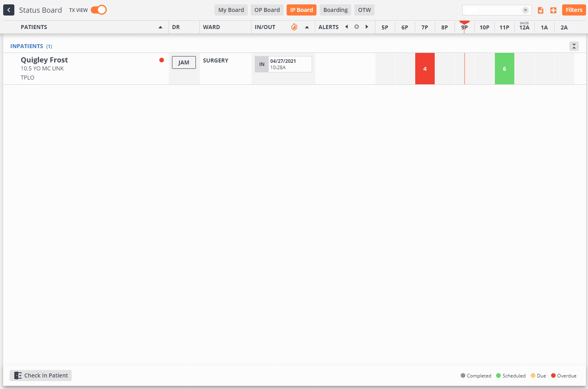Click inside the patient search field
The height and width of the screenshot is (389, 588).
click(x=492, y=10)
